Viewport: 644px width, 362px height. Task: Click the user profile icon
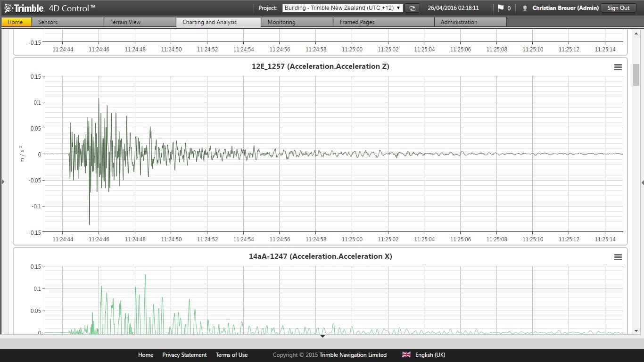click(x=525, y=8)
